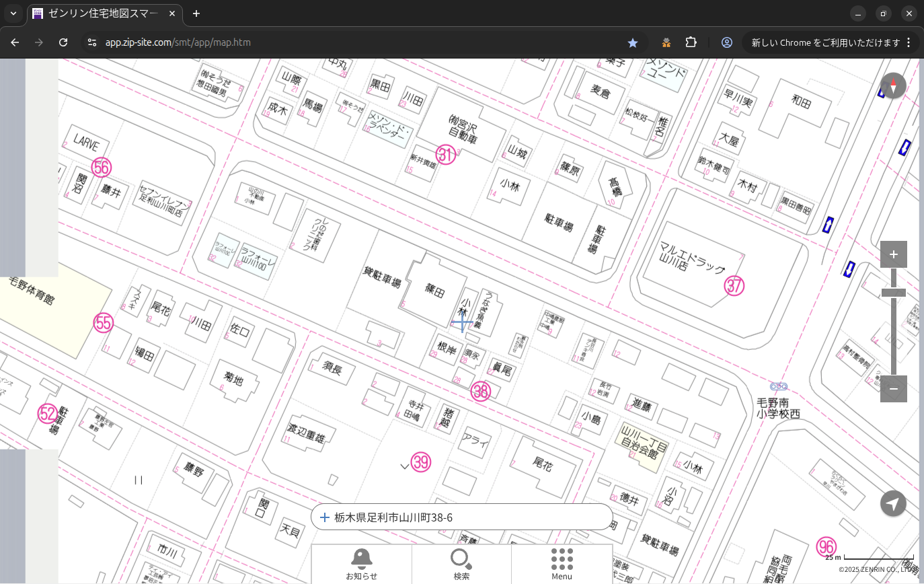Image resolution: width=924 pixels, height=584 pixels.
Task: Go back to previous page
Action: (x=15, y=42)
